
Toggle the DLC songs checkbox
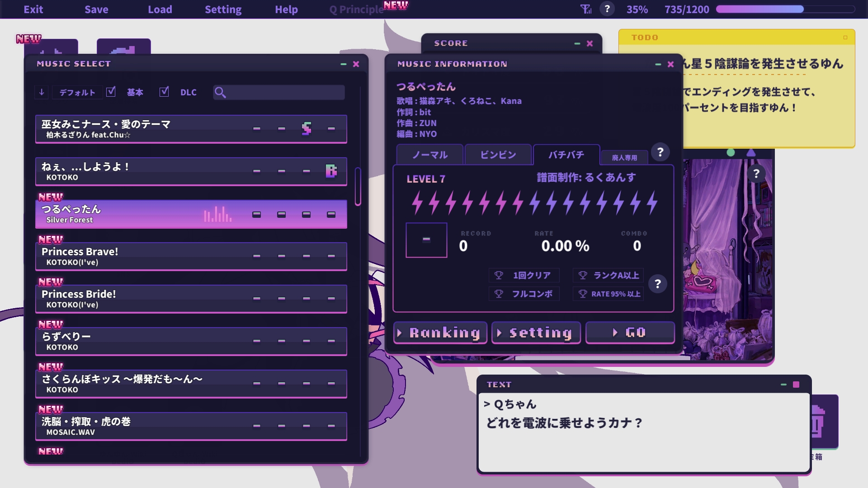164,92
